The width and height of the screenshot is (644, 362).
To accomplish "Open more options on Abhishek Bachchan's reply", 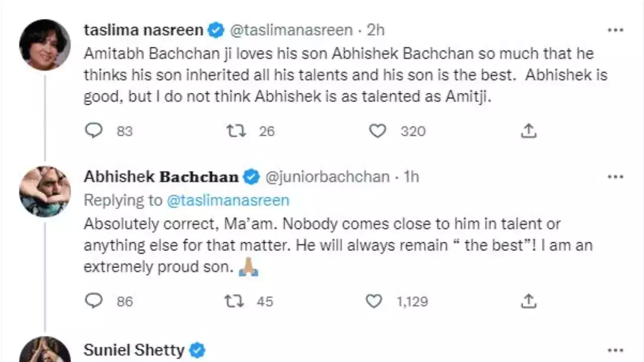I will coord(615,176).
